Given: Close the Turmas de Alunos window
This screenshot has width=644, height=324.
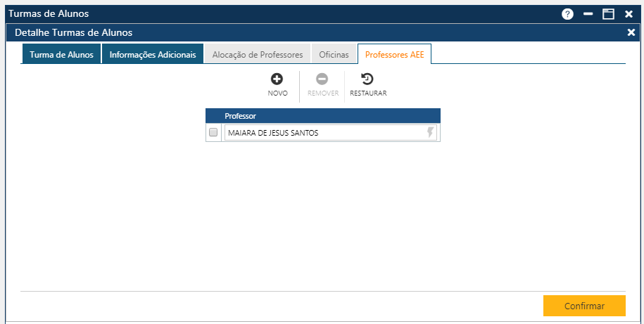Looking at the screenshot, I should [629, 14].
